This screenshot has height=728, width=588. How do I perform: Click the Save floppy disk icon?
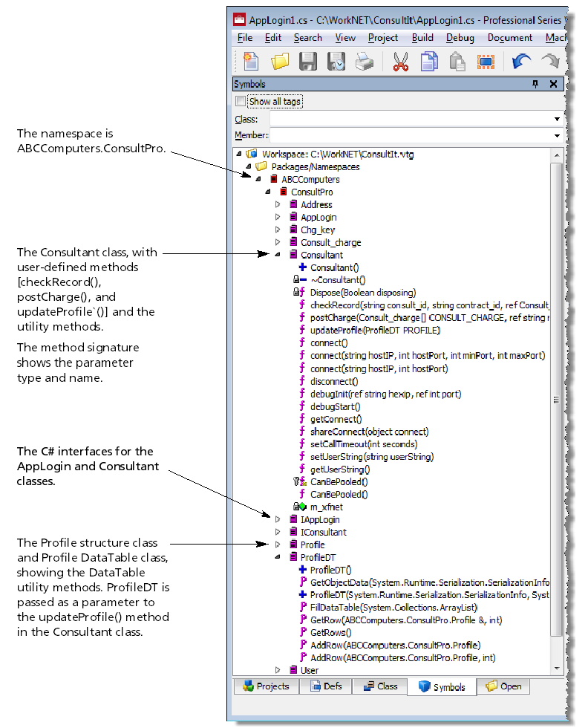point(308,62)
